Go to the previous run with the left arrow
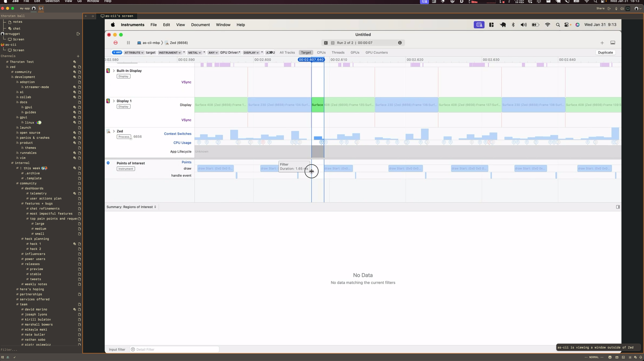 (326, 43)
